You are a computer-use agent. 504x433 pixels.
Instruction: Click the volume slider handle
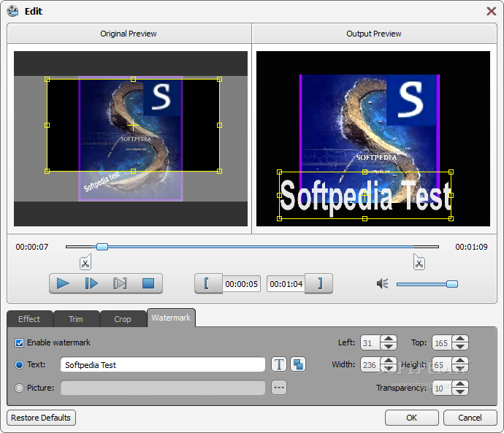[x=452, y=284]
